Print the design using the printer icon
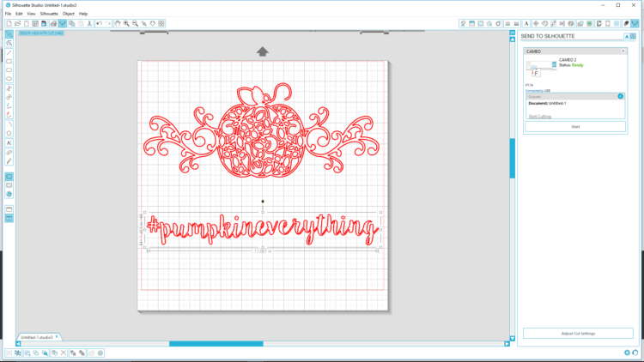Viewport: 644px width, 362px height. click(53, 24)
